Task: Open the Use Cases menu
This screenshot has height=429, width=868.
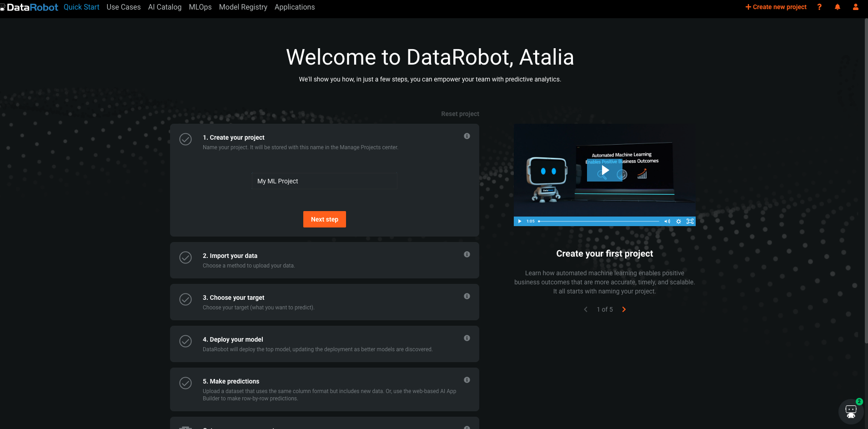Action: (x=124, y=7)
